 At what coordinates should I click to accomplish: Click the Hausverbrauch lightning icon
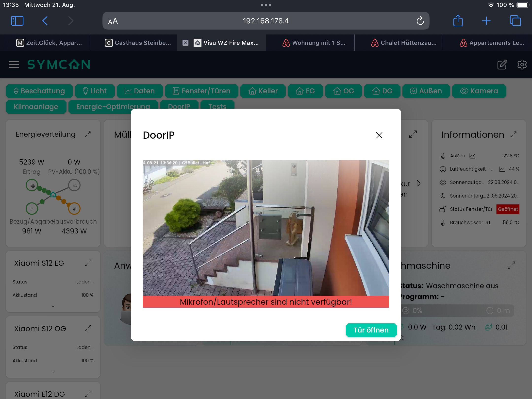[x=74, y=209]
